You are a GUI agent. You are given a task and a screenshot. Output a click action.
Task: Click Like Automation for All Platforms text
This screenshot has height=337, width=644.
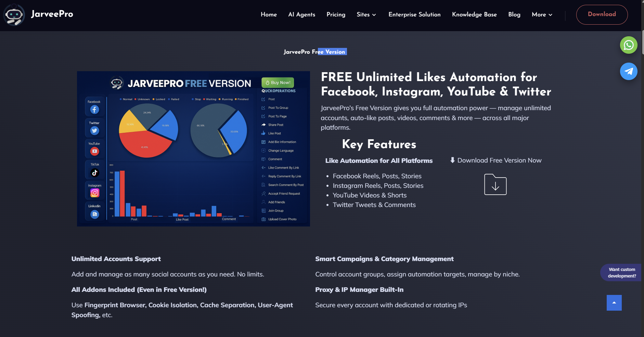379,160
